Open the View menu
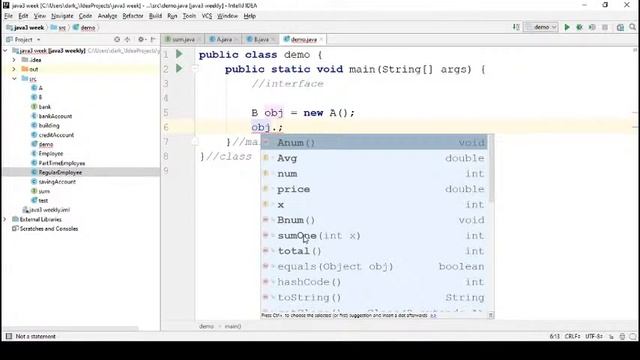Image resolution: width=640 pixels, height=360 pixels. [40, 16]
